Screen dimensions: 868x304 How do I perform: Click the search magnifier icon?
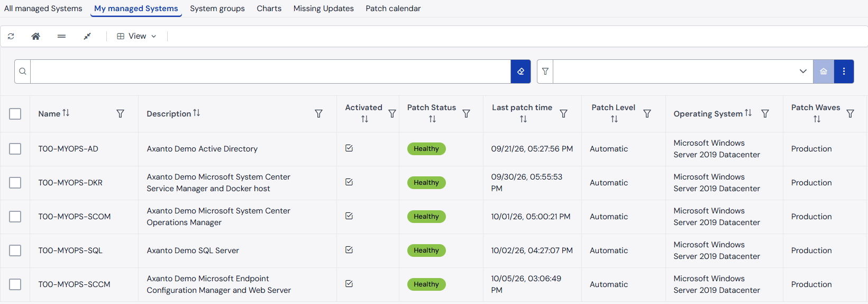point(23,71)
